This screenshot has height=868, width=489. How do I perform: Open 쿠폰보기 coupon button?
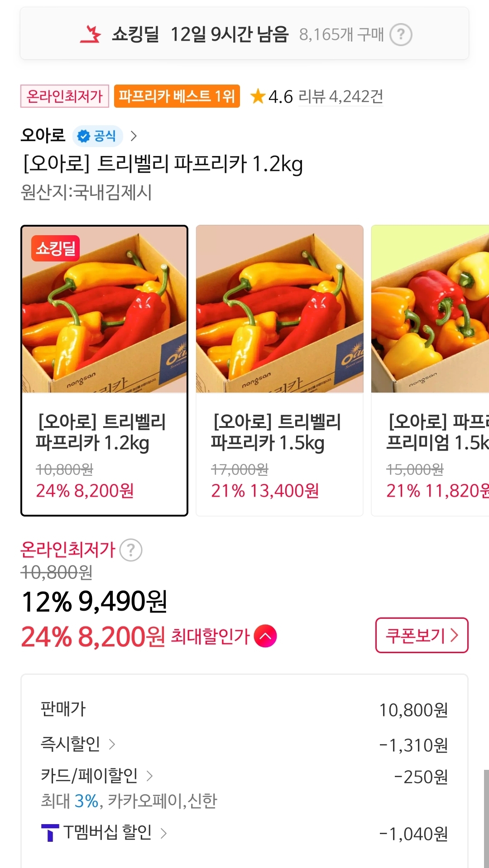[422, 635]
